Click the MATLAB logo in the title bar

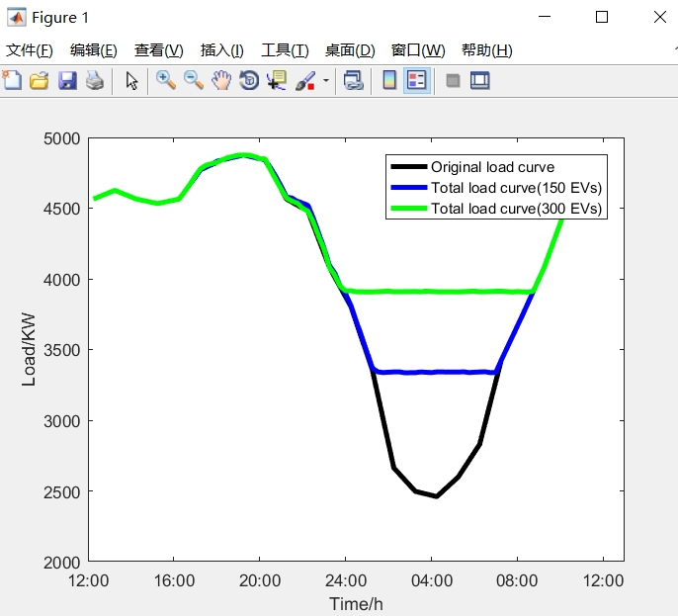tap(17, 18)
